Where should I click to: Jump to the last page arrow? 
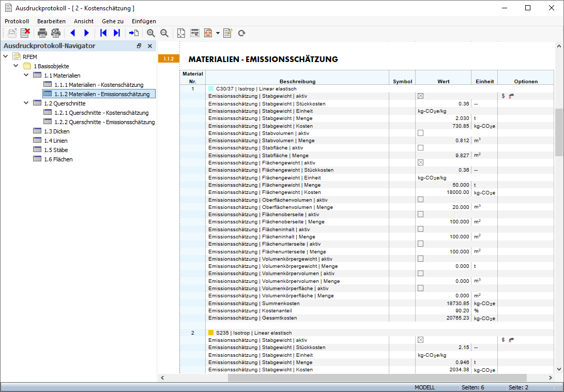[117, 33]
